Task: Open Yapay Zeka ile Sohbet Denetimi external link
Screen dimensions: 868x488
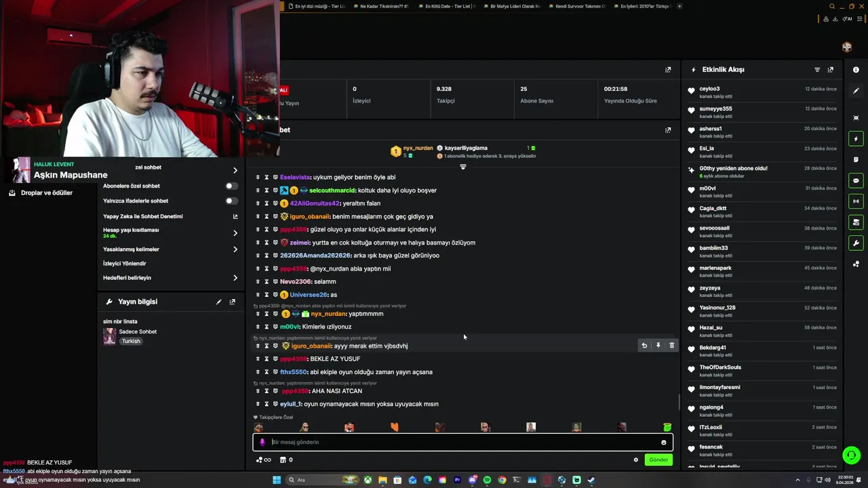Action: (235, 217)
